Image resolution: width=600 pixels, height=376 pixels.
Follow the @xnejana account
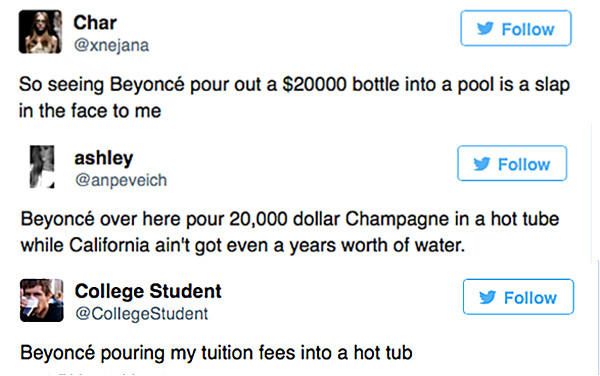(516, 28)
